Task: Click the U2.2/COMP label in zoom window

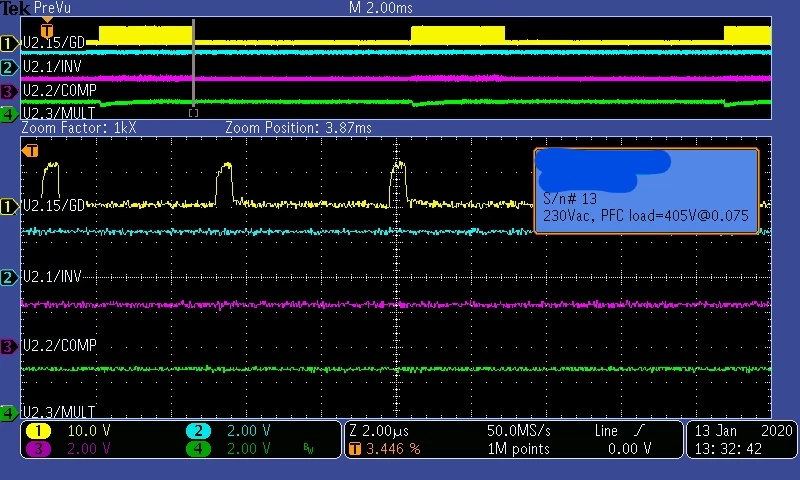Action: pos(60,345)
